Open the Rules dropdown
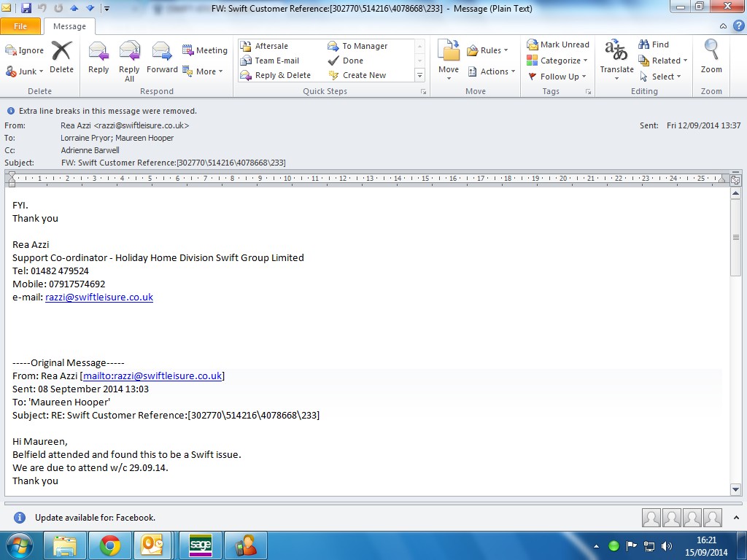 click(487, 50)
